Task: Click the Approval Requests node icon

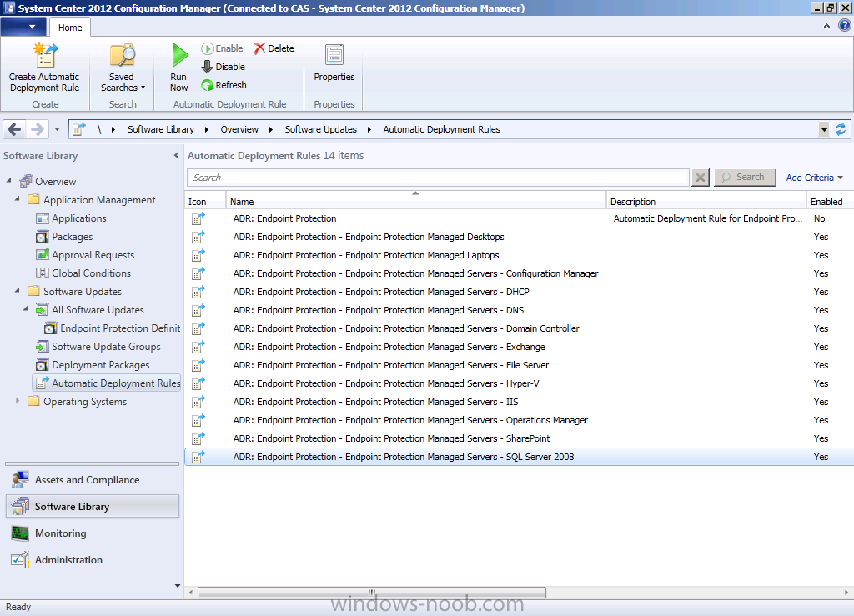Action: tap(42, 255)
